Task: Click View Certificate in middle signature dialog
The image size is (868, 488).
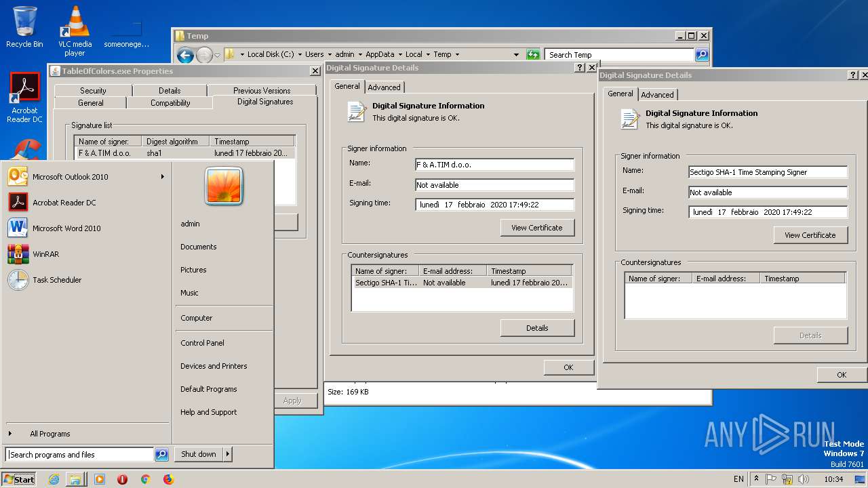Action: 537,228
